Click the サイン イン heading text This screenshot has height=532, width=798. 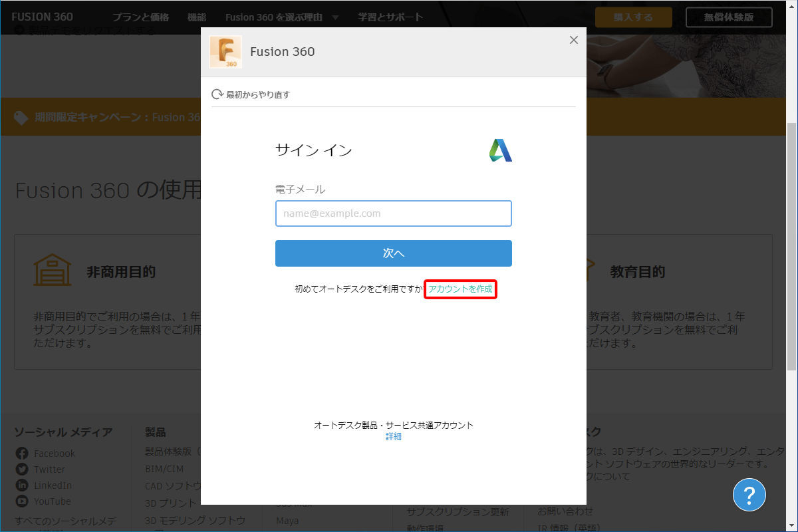pyautogui.click(x=314, y=150)
